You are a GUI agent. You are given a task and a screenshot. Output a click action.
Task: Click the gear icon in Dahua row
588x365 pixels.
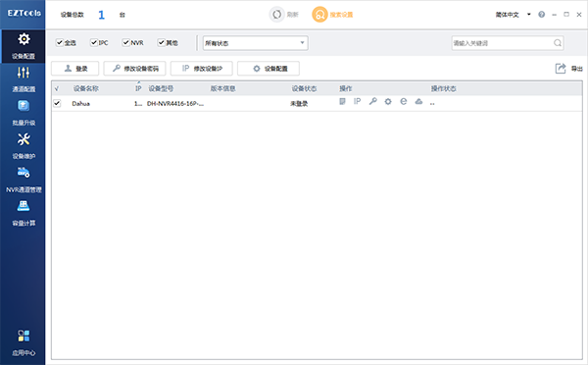(388, 101)
